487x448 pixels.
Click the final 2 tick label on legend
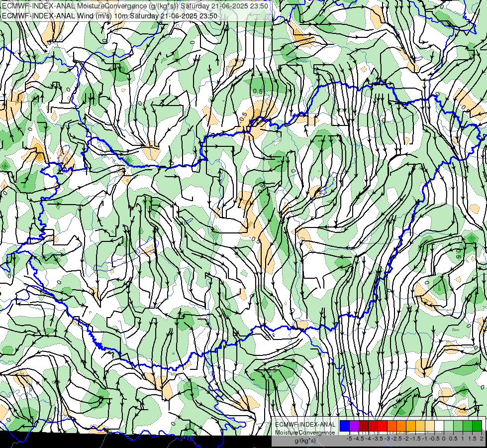pyautogui.click(x=482, y=439)
